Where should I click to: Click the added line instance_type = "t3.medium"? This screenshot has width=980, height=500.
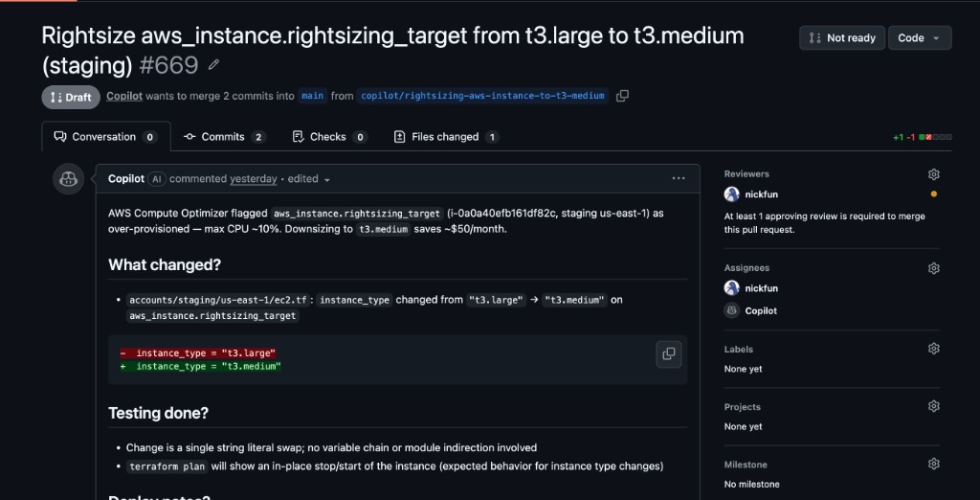(201, 366)
